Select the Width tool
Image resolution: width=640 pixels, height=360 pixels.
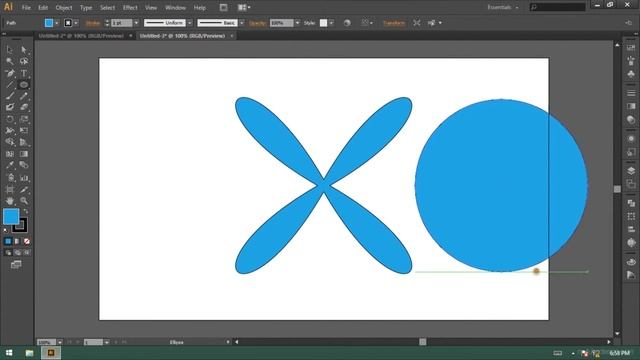tap(10, 131)
